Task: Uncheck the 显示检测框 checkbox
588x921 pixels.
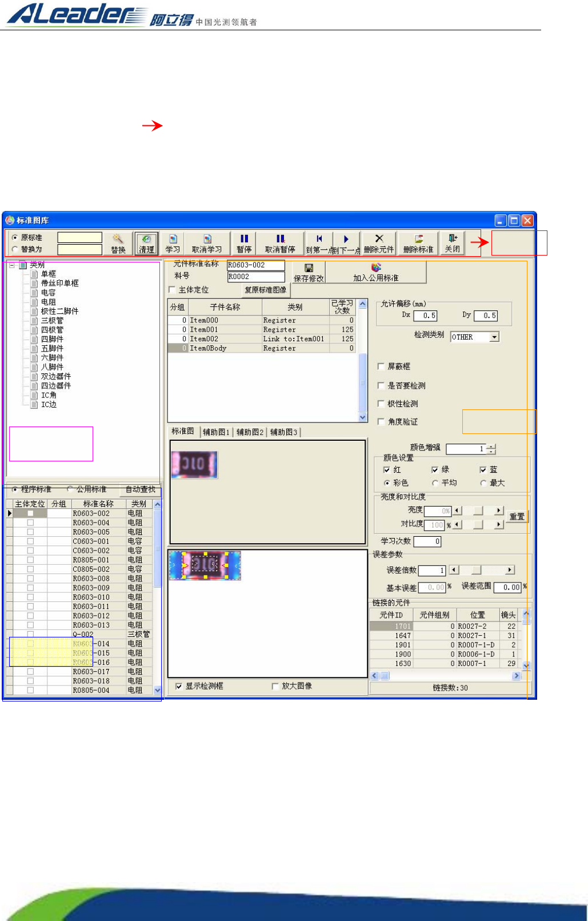Action: coord(179,686)
